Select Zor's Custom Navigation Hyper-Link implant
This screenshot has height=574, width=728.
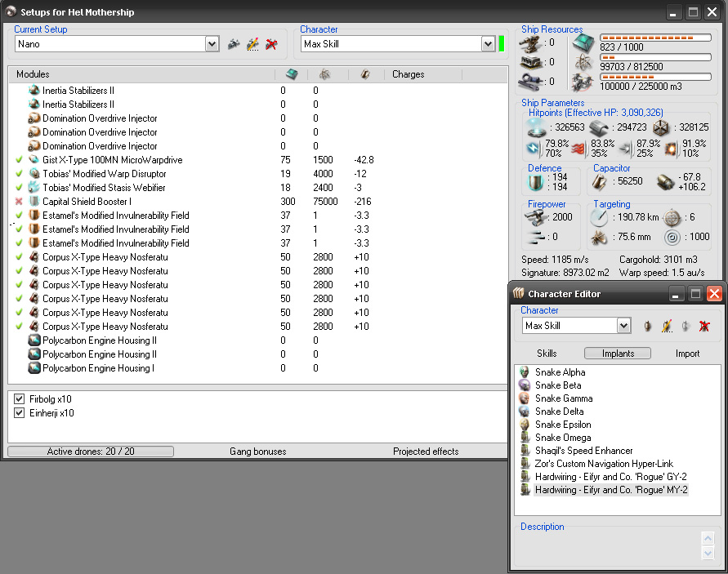coord(604,464)
